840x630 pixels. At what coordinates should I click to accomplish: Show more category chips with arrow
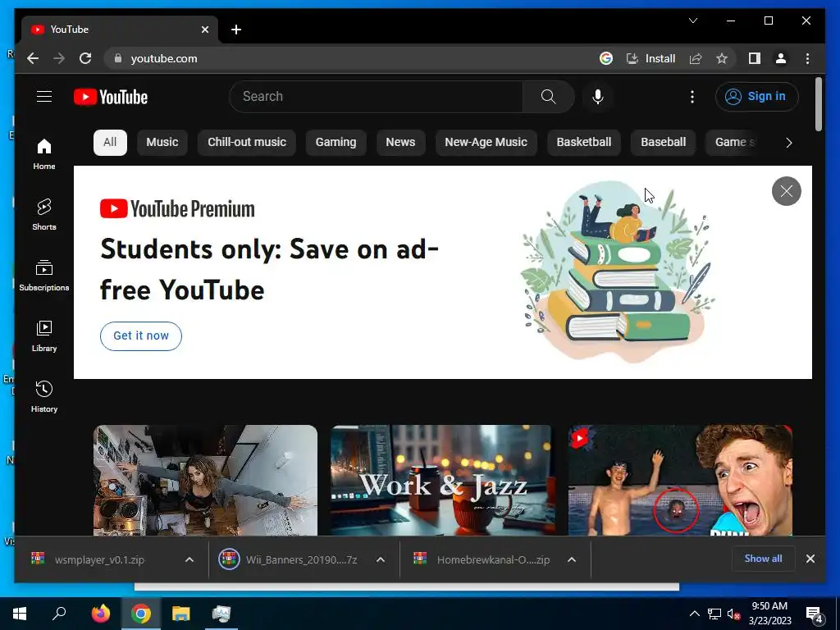pos(788,143)
